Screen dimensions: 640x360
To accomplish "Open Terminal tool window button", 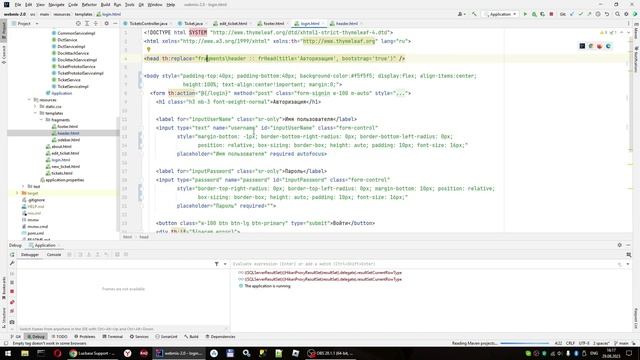I will point(112,337).
